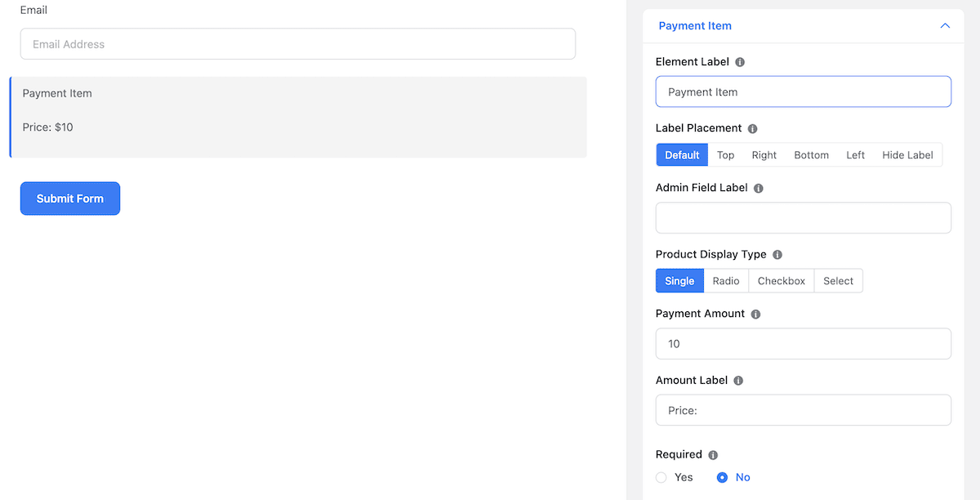Screen dimensions: 980x500
Task: Click the Submit Form button
Action: [x=70, y=199]
